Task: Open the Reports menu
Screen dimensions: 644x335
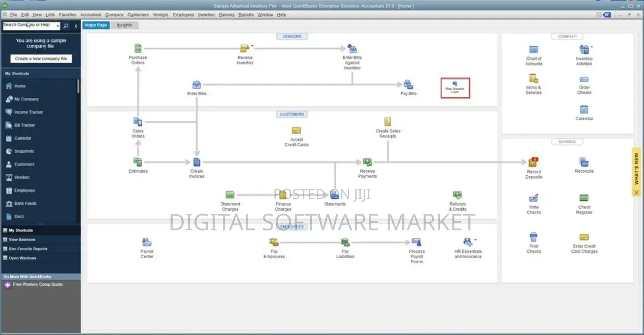Action: point(246,15)
